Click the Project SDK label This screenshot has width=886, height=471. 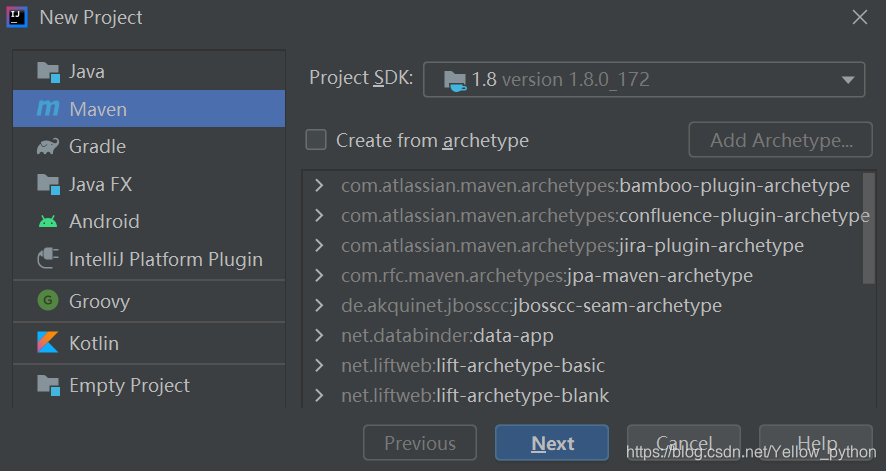tap(361, 77)
